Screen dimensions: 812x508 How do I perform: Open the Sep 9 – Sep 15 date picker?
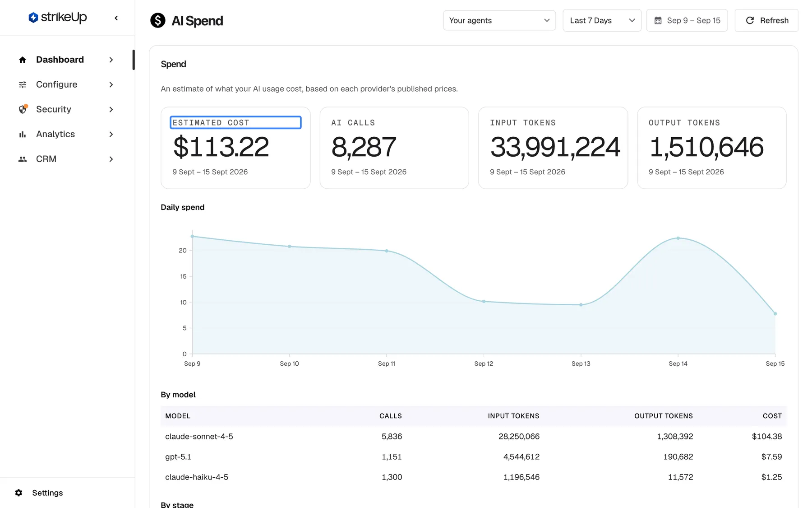[x=687, y=20]
